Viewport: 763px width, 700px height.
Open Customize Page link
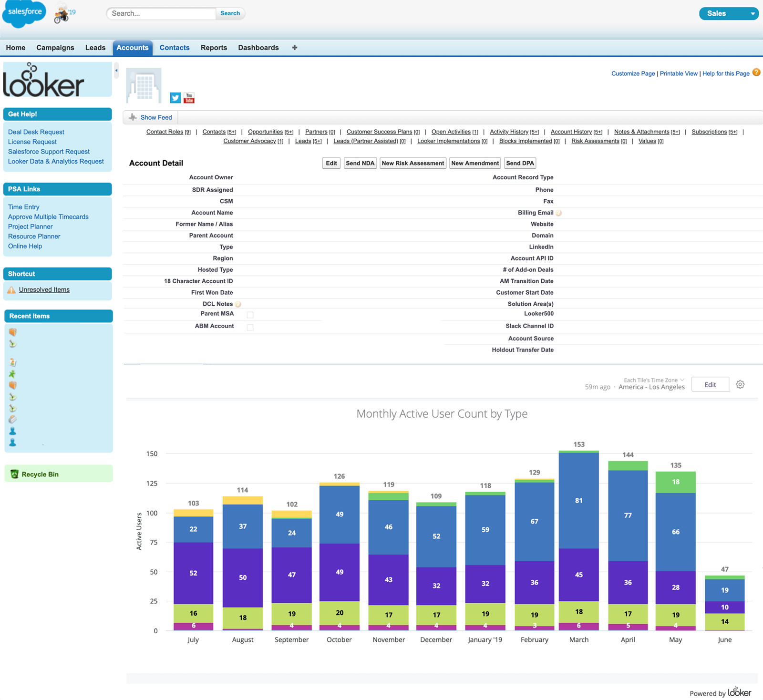pos(633,73)
